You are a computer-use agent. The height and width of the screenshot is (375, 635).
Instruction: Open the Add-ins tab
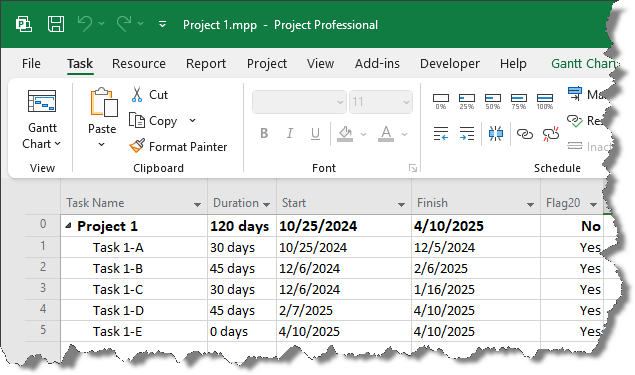point(377,64)
